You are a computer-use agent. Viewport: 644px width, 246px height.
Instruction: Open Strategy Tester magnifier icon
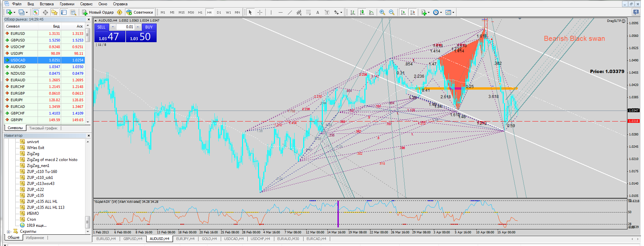[73, 12]
